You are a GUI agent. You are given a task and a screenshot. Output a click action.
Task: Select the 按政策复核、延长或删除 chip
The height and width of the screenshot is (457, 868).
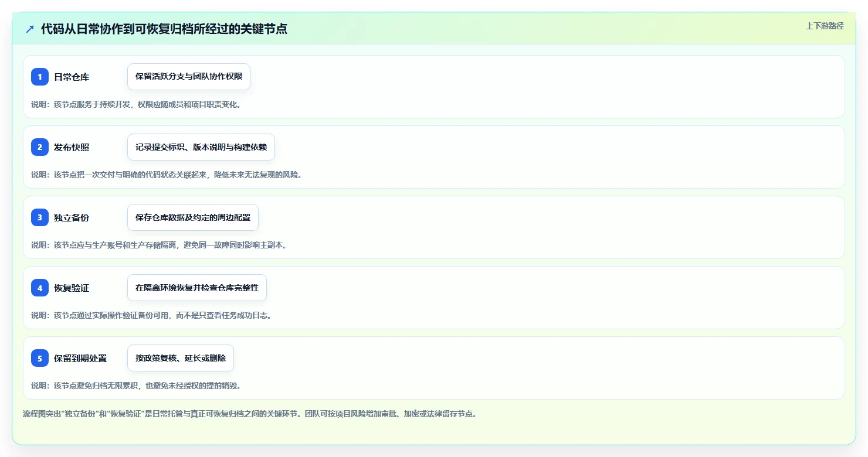[181, 358]
